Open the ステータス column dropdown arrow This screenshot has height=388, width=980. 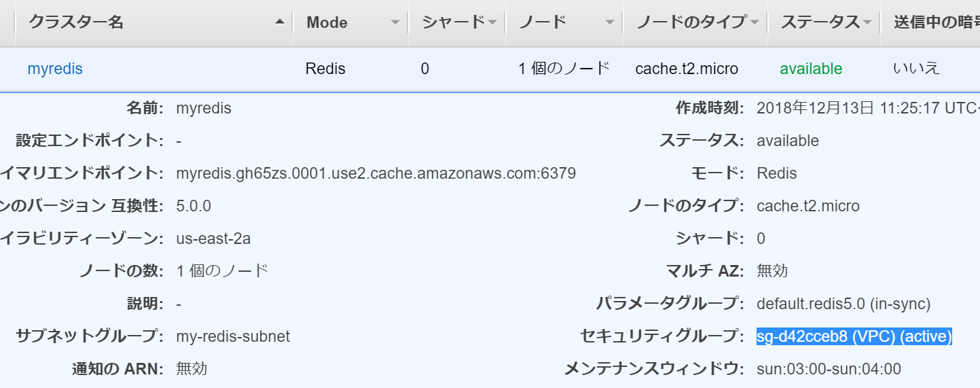tap(867, 22)
